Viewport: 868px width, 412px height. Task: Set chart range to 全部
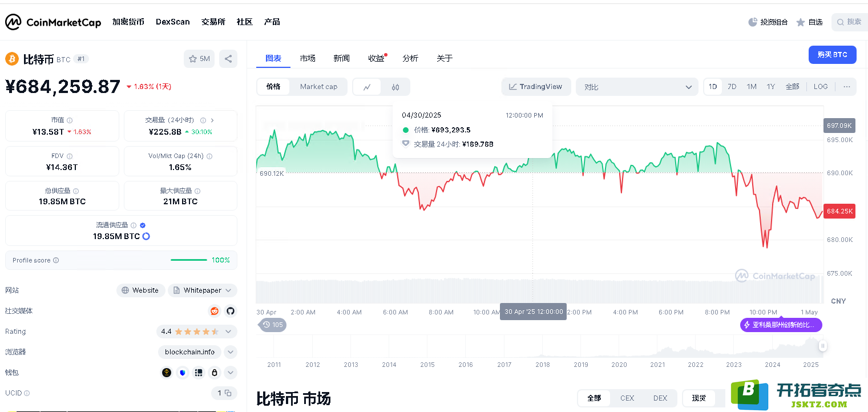pos(793,87)
